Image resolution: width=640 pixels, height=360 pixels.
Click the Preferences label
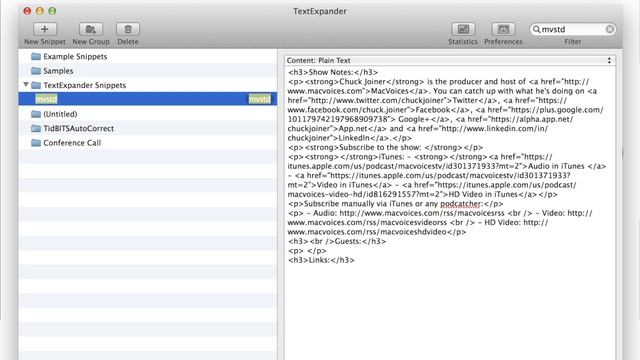503,42
